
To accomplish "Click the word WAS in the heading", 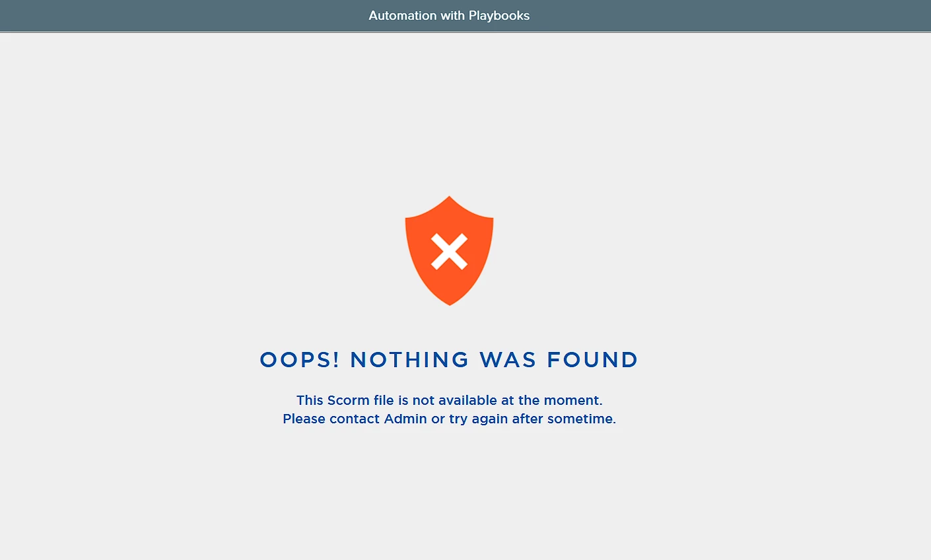I will coord(508,360).
